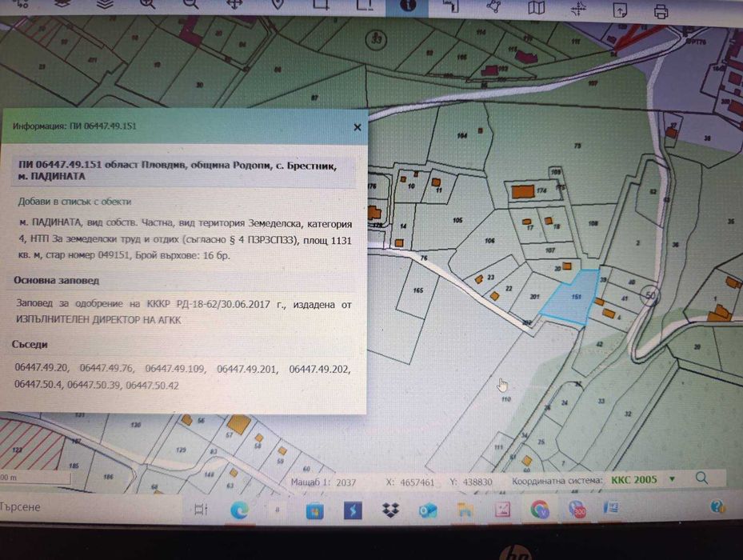Image resolution: width=743 pixels, height=560 pixels.
Task: Select the location pin marker tool
Action: click(278, 5)
